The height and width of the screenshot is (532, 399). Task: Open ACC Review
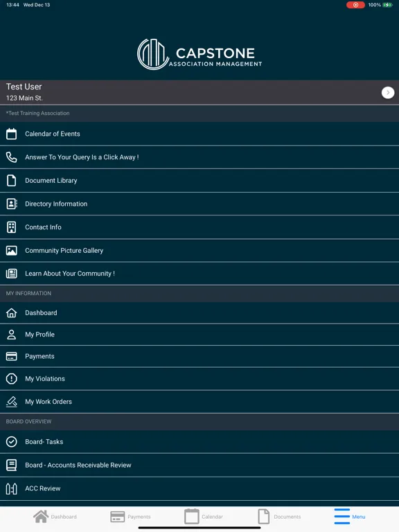tap(199, 488)
